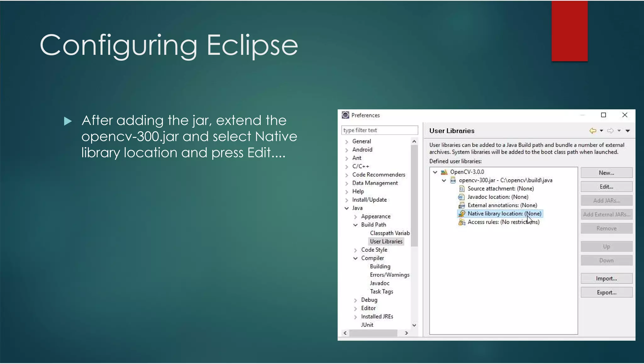Click the OpenCV-3.0.0 library icon
The width and height of the screenshot is (644, 364).
tap(444, 172)
